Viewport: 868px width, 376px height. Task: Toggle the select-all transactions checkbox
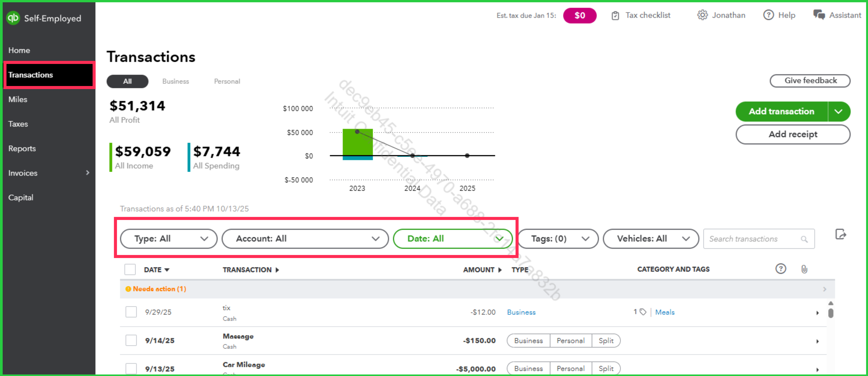point(130,269)
